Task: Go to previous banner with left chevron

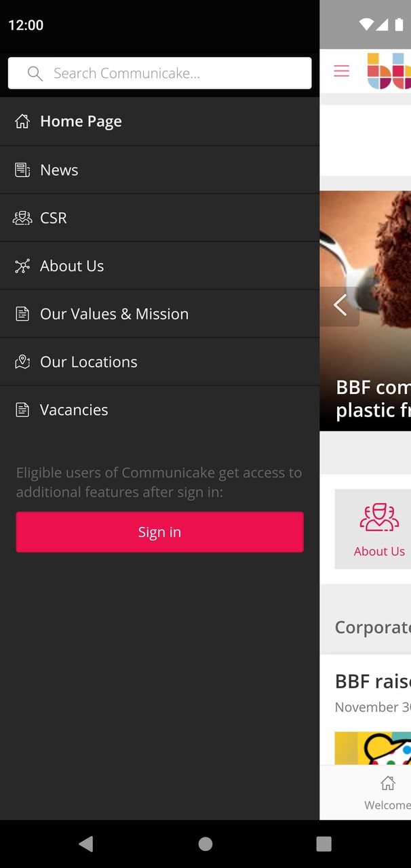Action: [340, 305]
